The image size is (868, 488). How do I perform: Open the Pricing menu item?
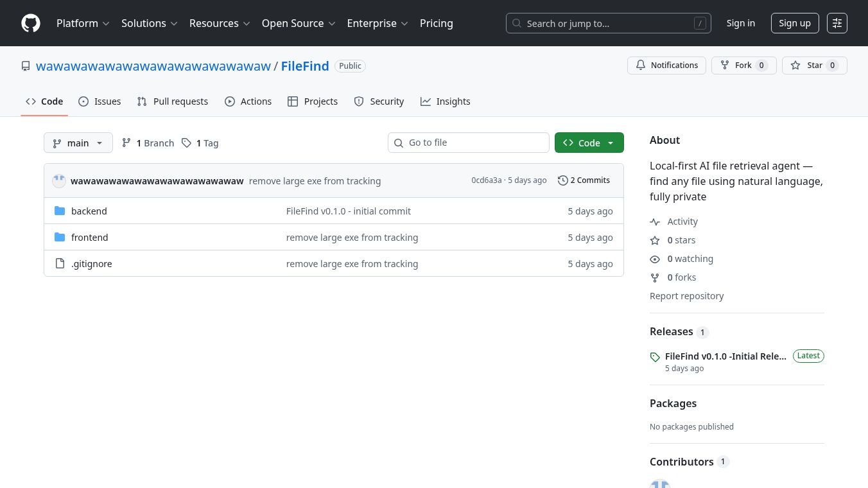[x=437, y=23]
